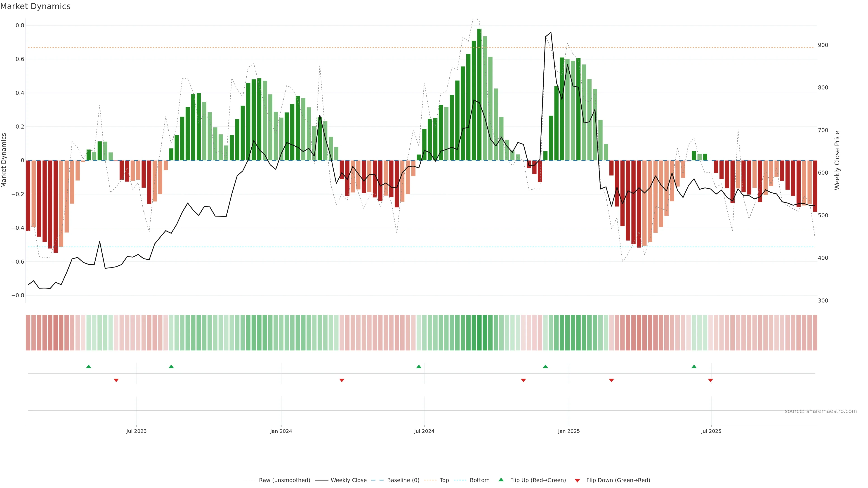Click the green flip-up marker just before Jul 2025
This screenshot has width=868, height=488.
[x=694, y=366]
